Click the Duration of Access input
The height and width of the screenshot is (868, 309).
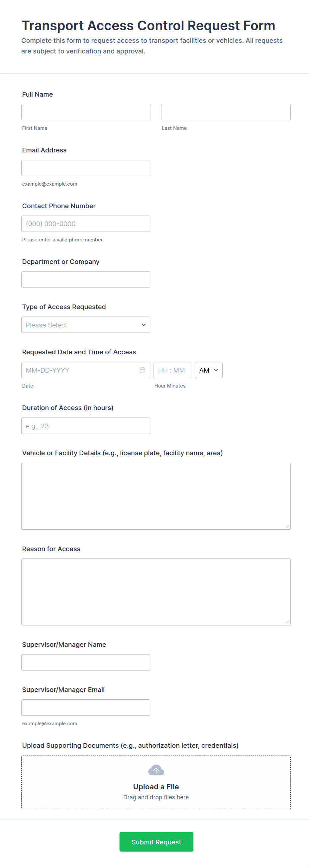tap(86, 426)
